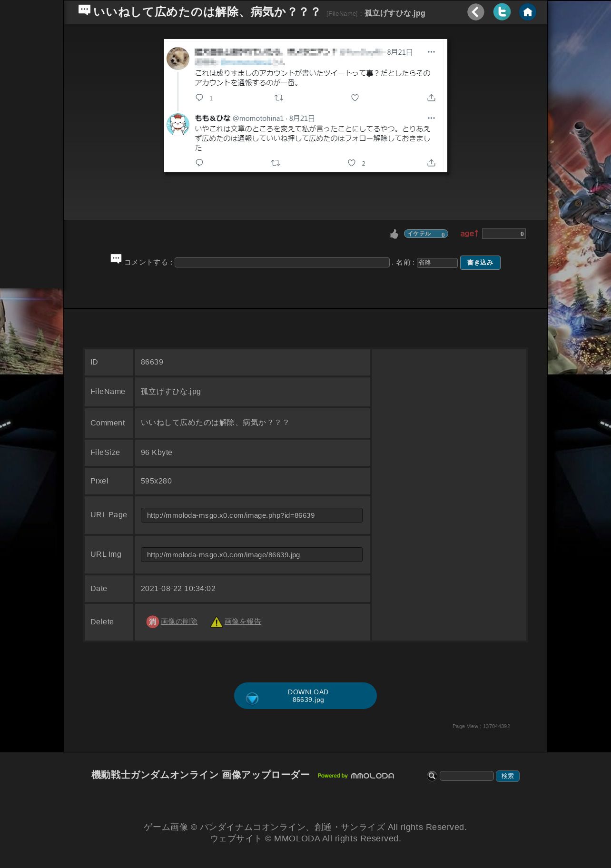Click the comment bubble icon beside コメントする

pos(116,258)
